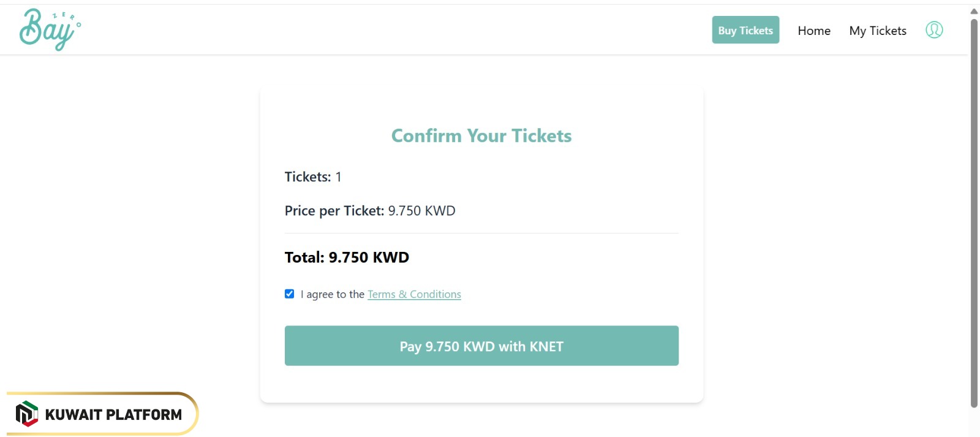Click the circular avatar icon at top right
The image size is (980, 437).
934,30
